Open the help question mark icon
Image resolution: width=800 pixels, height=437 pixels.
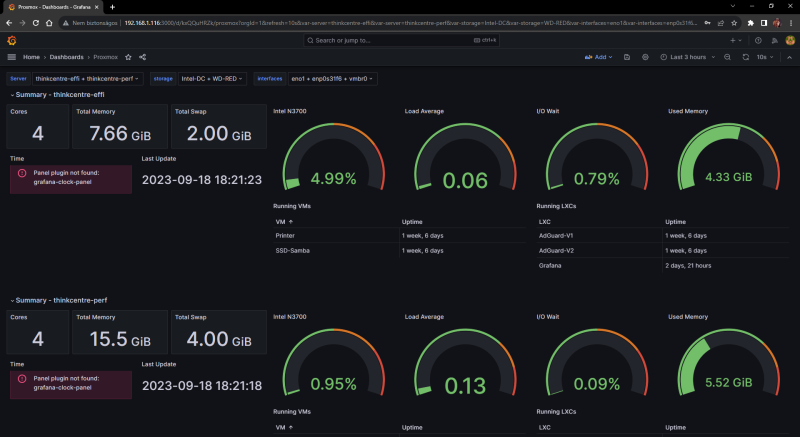[x=758, y=40]
